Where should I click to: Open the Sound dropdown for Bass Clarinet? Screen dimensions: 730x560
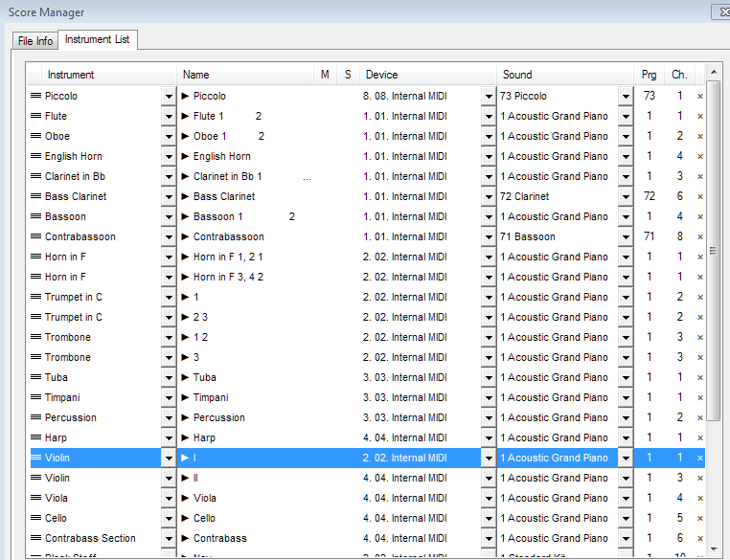point(626,196)
